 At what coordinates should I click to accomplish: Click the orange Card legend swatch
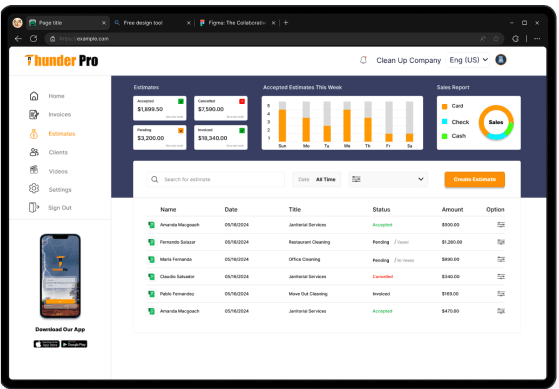coord(445,106)
